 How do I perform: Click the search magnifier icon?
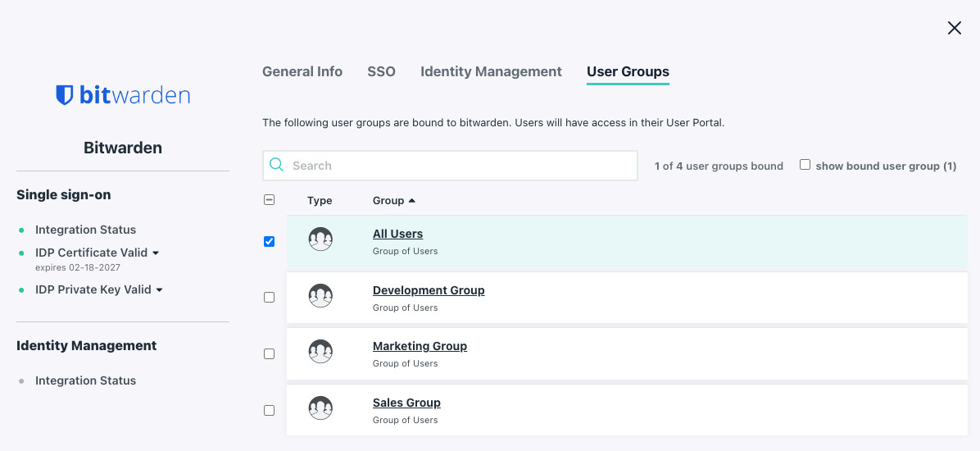(277, 165)
